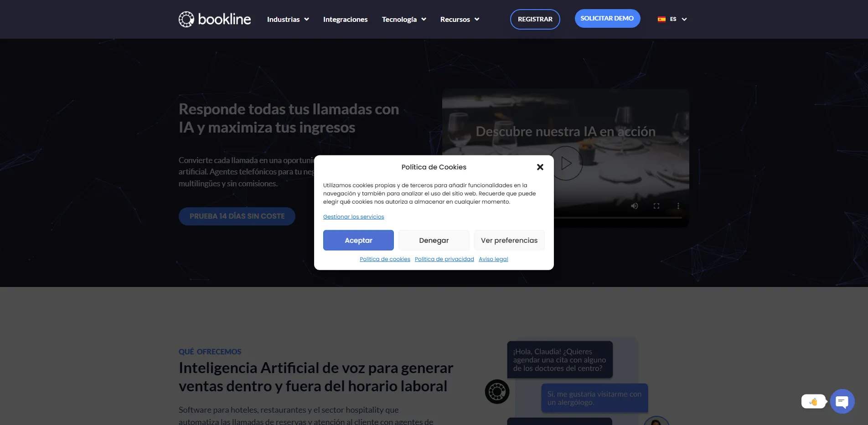Play the IA en acción video
This screenshot has height=425, width=868.
click(566, 163)
